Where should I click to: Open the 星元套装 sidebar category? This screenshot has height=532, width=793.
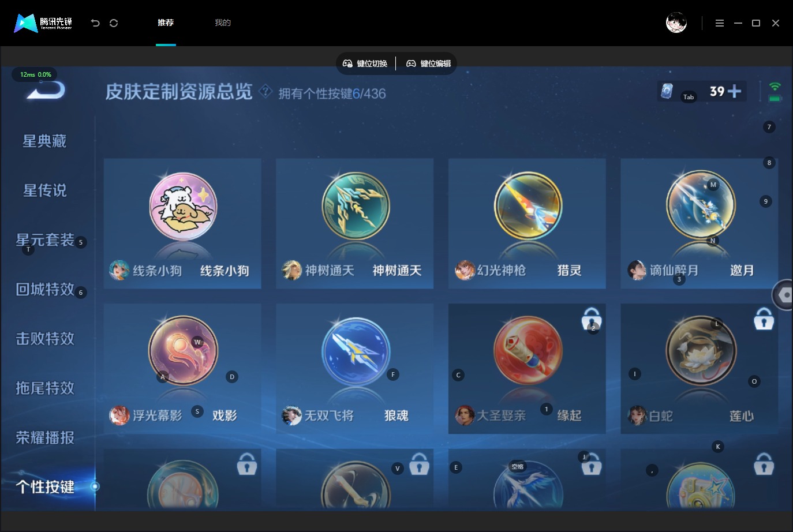point(45,240)
